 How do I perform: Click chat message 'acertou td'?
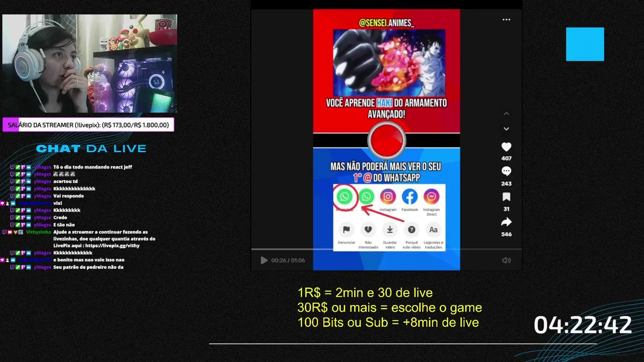65,181
